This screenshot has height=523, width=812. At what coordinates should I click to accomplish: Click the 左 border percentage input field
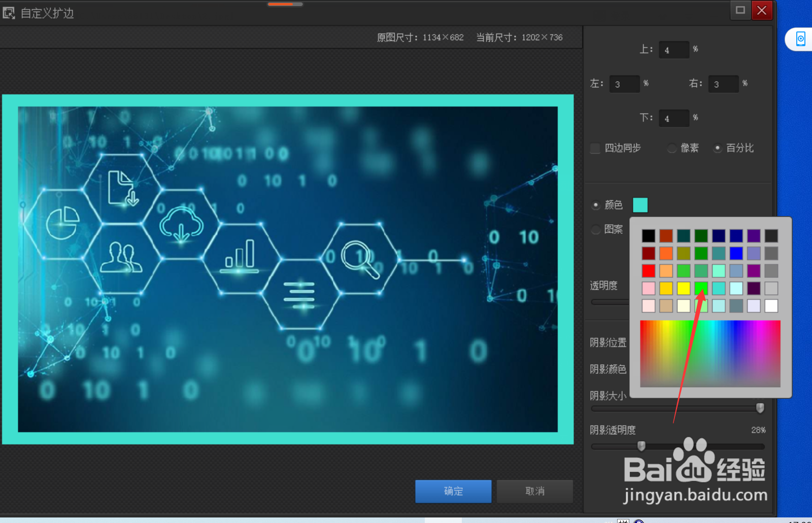point(624,84)
